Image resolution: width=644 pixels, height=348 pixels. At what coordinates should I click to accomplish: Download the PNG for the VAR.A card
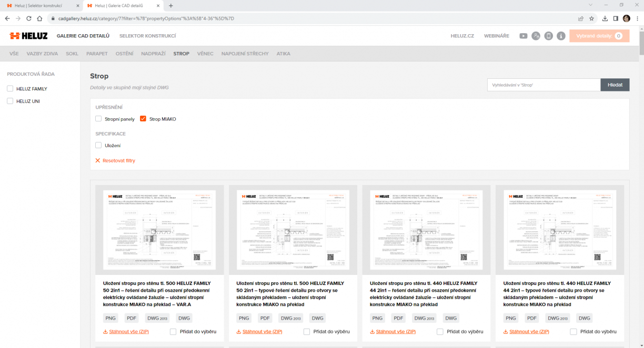click(x=110, y=318)
